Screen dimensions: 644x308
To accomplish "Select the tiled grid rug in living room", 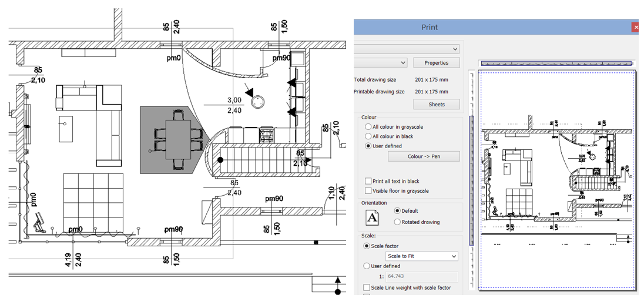I will click(x=93, y=203).
